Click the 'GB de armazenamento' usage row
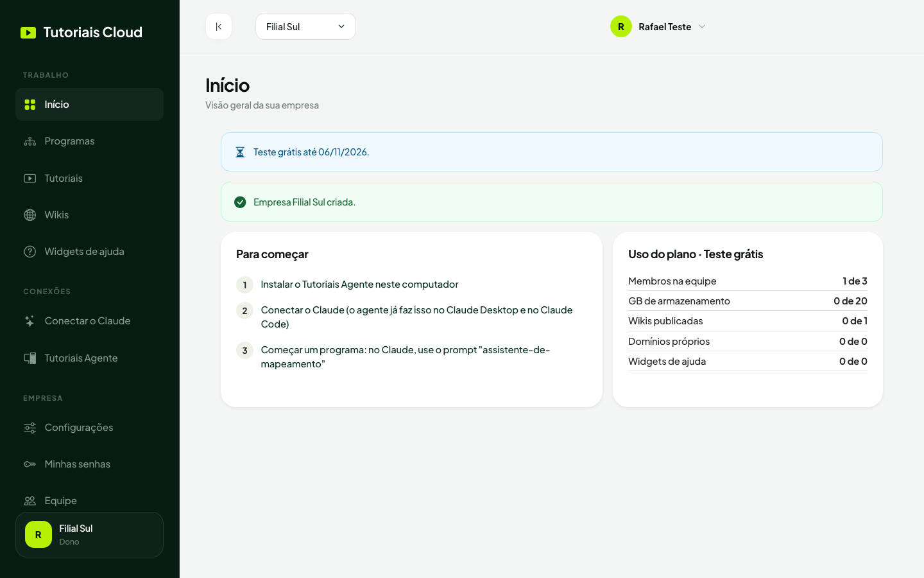The width and height of the screenshot is (924, 578). 748,301
